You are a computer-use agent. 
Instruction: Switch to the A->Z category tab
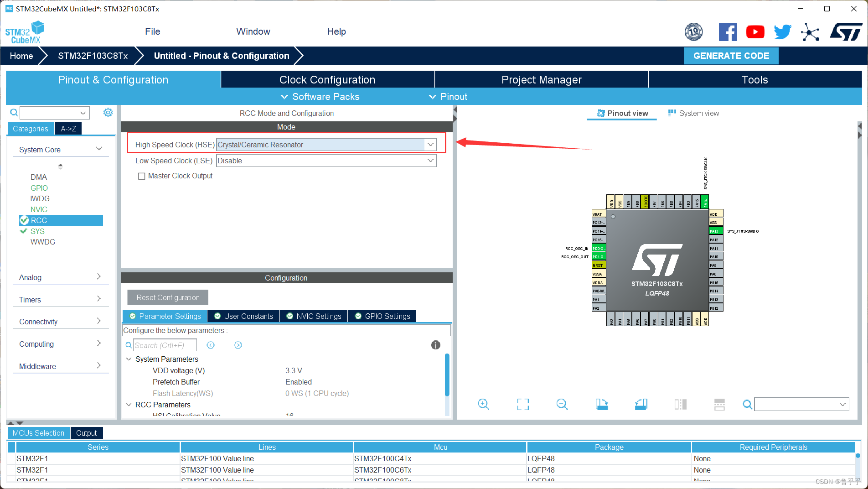[68, 129]
